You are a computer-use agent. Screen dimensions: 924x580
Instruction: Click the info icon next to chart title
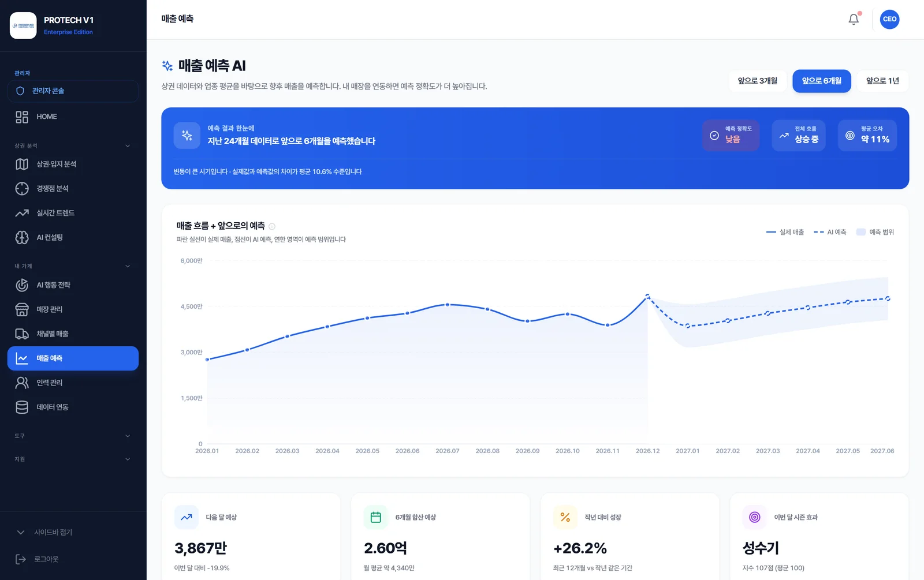272,226
